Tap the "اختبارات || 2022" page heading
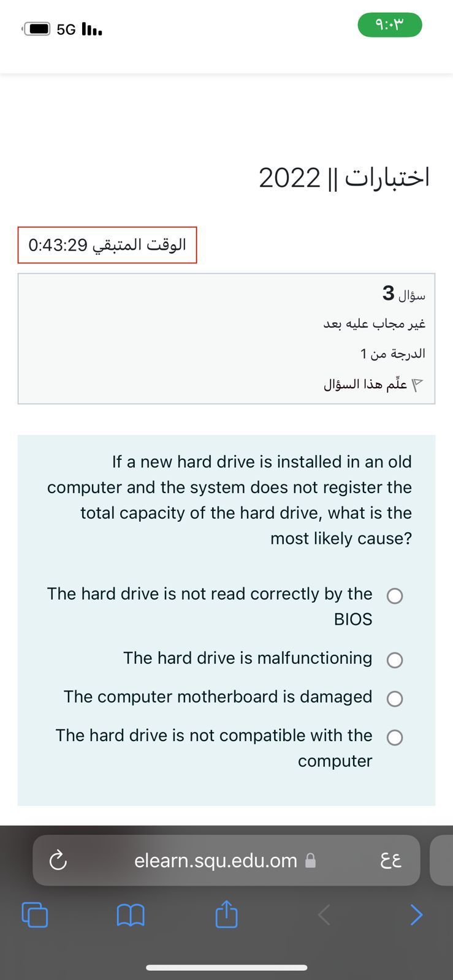453x980 pixels. coord(344,178)
